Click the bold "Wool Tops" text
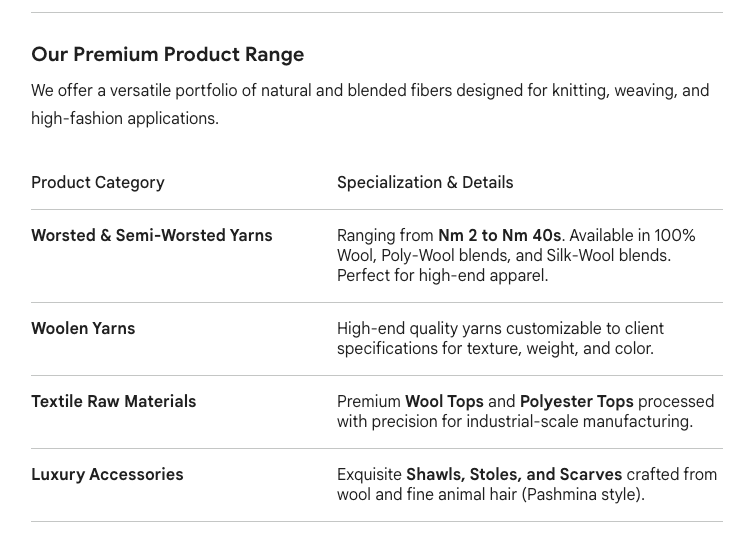This screenshot has height=539, width=749. tap(444, 402)
